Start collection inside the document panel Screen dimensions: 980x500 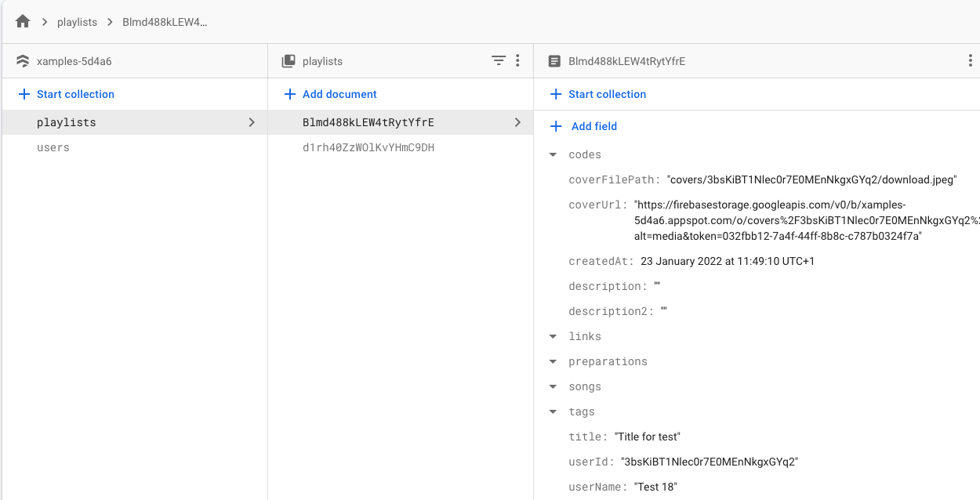[598, 94]
